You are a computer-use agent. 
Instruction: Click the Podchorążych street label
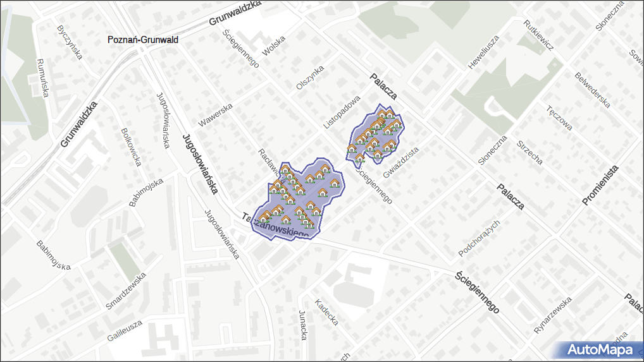pyautogui.click(x=480, y=239)
